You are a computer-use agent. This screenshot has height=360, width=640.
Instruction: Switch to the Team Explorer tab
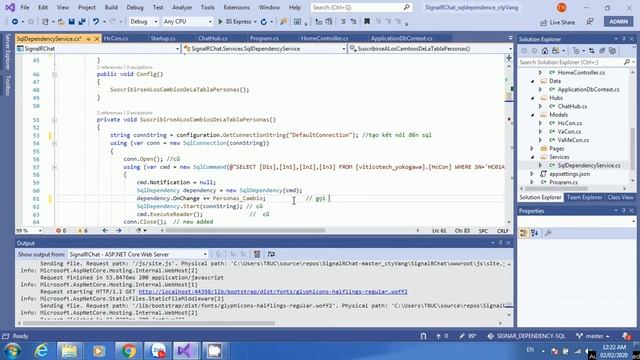pyautogui.click(x=584, y=197)
